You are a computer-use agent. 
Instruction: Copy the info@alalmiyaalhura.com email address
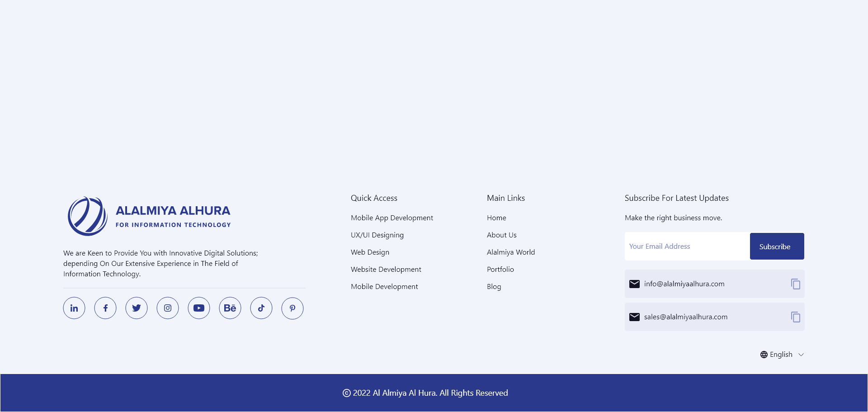(x=795, y=284)
